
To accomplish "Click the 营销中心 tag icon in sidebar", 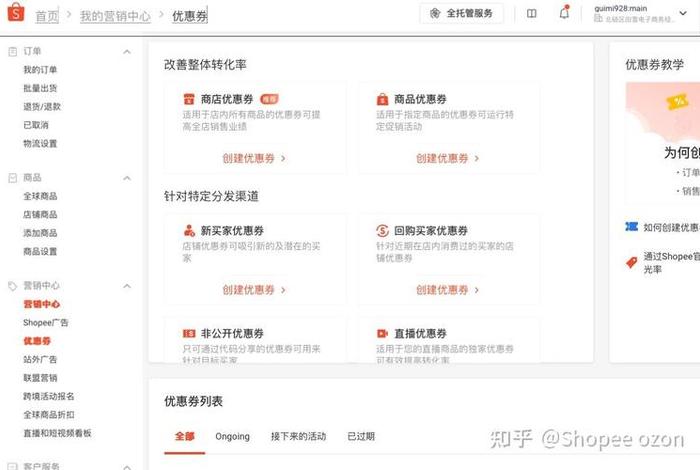I will pos(13,286).
